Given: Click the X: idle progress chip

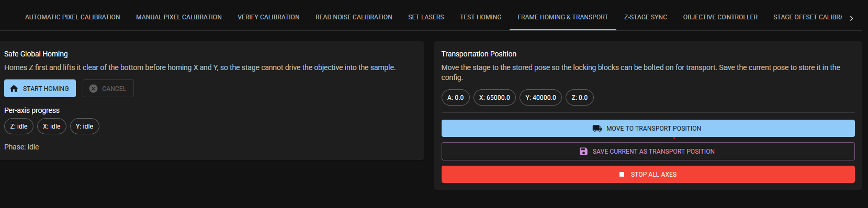Looking at the screenshot, I should pos(52,126).
